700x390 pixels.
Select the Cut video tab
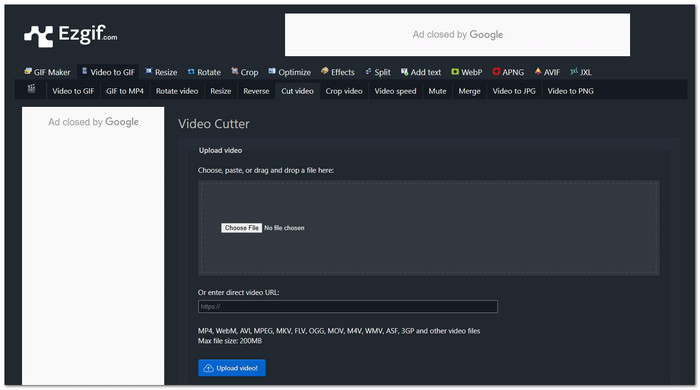click(x=297, y=91)
